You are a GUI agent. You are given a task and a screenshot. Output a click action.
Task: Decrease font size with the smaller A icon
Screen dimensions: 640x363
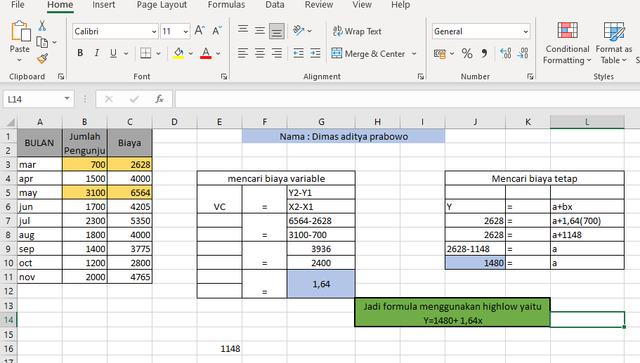pos(216,31)
